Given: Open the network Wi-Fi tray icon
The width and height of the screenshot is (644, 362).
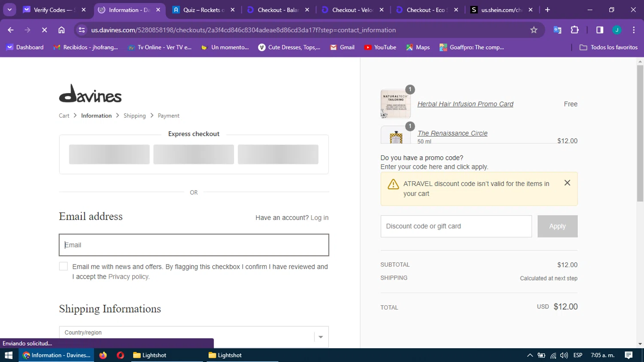Looking at the screenshot, I should (x=553, y=355).
